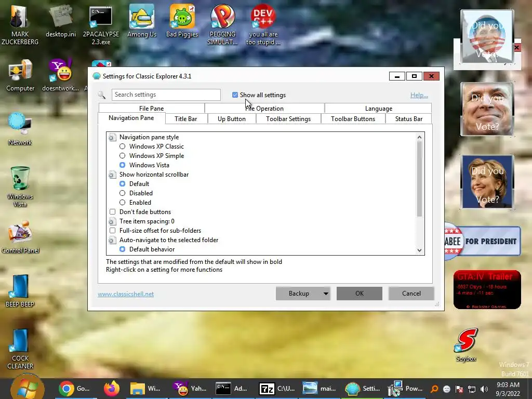
Task: Open the Help... link
Action: click(x=419, y=96)
